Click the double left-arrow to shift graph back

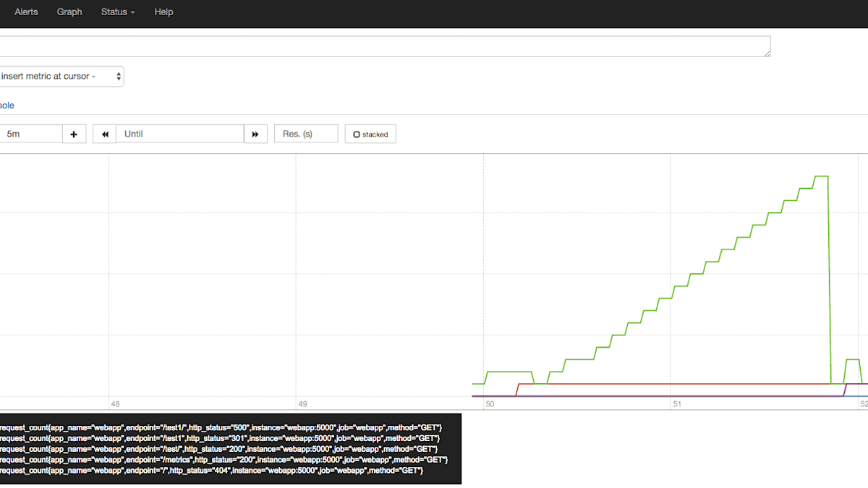[103, 133]
